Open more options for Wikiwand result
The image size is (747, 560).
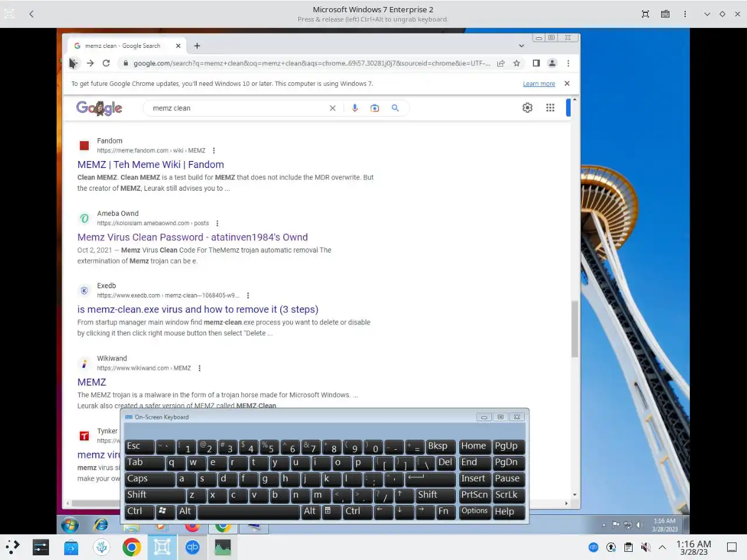coord(200,368)
